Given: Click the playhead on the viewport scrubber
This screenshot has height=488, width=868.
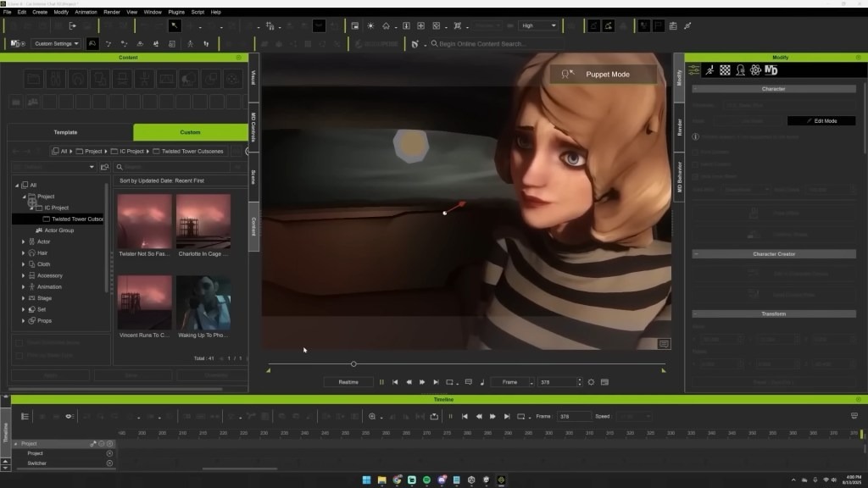Looking at the screenshot, I should coord(353,364).
